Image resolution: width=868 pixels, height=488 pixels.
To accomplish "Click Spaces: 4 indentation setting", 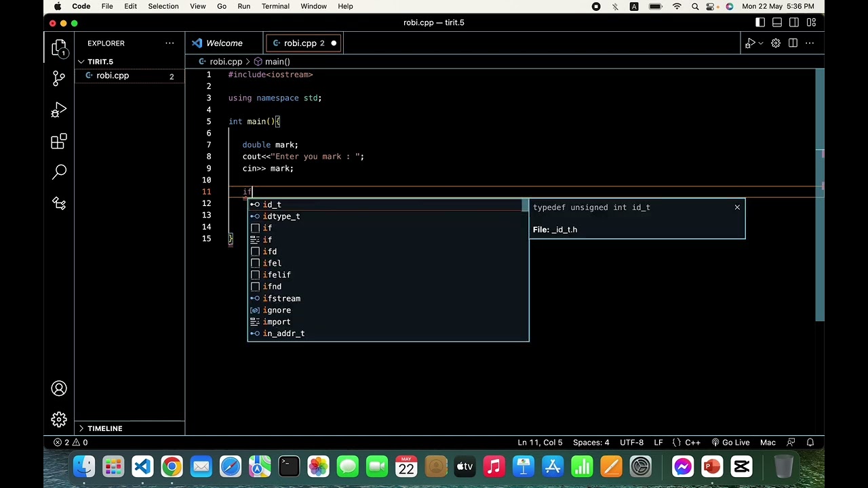I will point(591,443).
